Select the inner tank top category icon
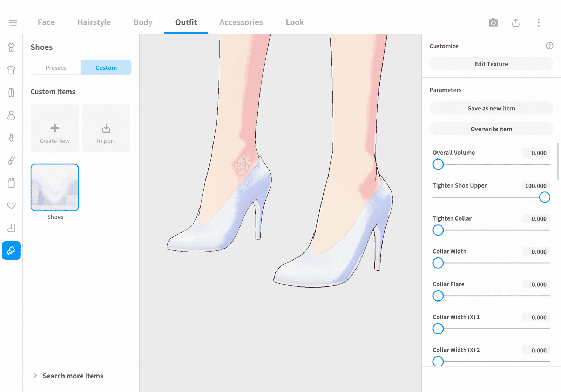This screenshot has height=392, width=561. [11, 183]
